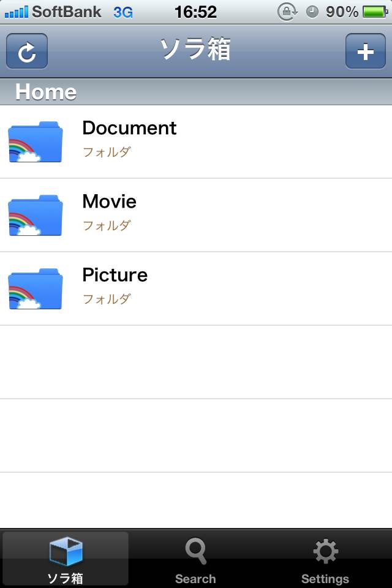This screenshot has height=588, width=392.
Task: Tap the + icon to add a new item
Action: click(365, 51)
